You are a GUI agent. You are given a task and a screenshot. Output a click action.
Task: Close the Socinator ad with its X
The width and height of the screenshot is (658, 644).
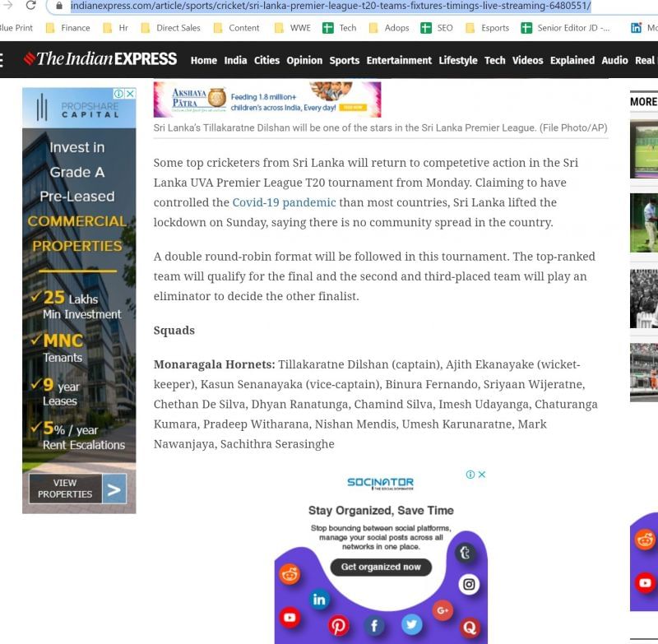tap(482, 475)
